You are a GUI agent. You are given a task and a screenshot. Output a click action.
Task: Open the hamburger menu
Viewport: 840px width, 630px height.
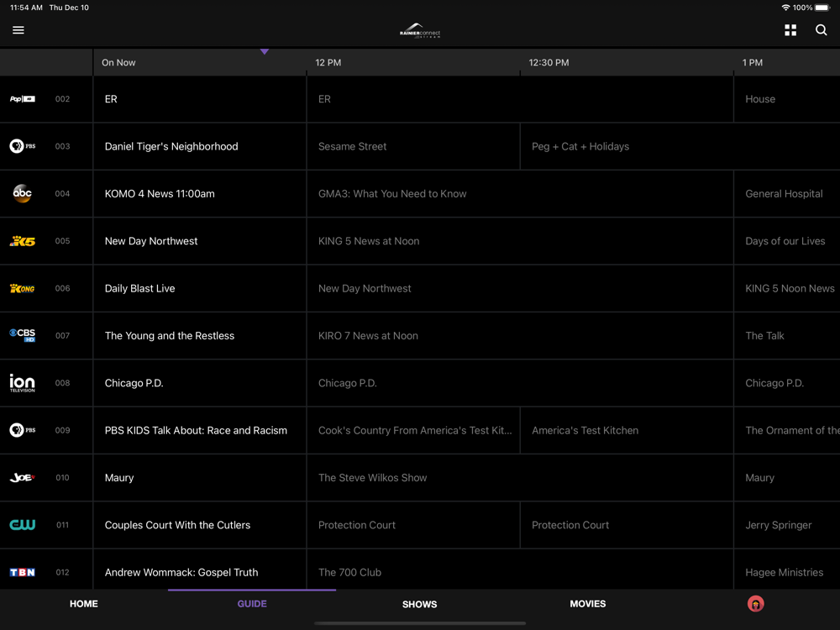tap(18, 30)
